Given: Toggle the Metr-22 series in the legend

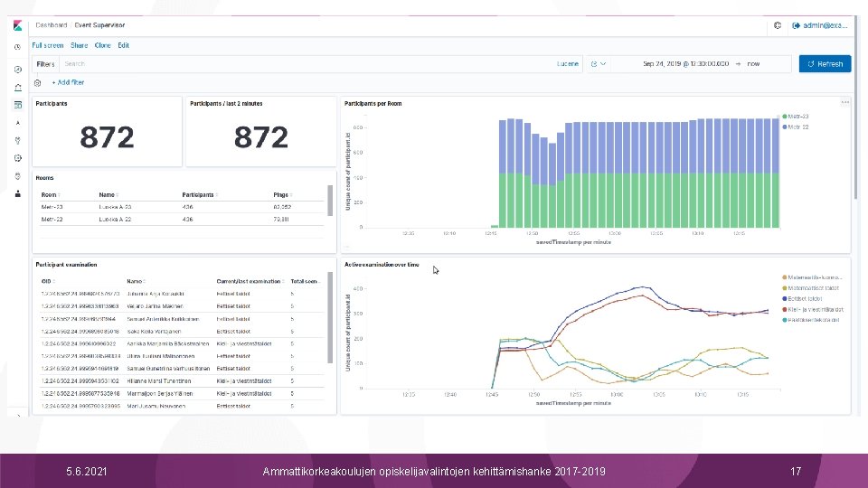Looking at the screenshot, I should point(796,127).
